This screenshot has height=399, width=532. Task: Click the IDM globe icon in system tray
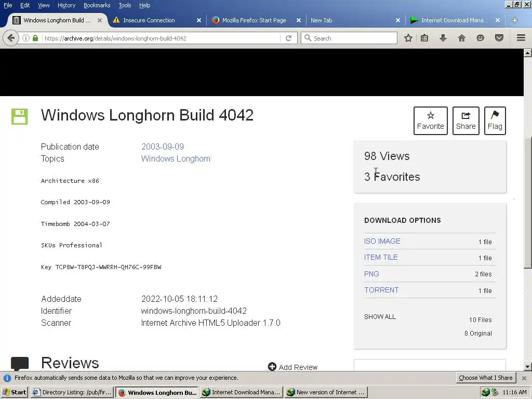(x=486, y=392)
